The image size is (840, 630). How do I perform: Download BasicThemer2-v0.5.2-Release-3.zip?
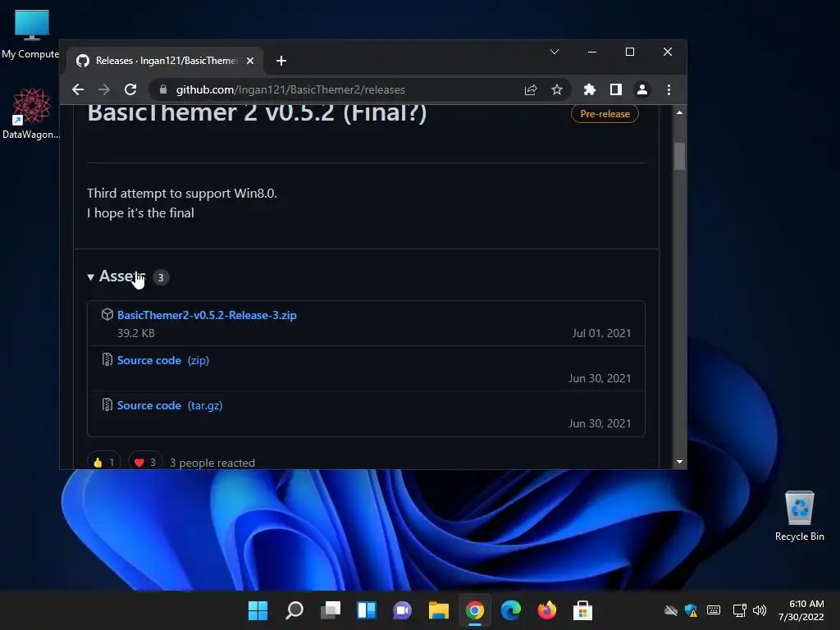coord(207,315)
